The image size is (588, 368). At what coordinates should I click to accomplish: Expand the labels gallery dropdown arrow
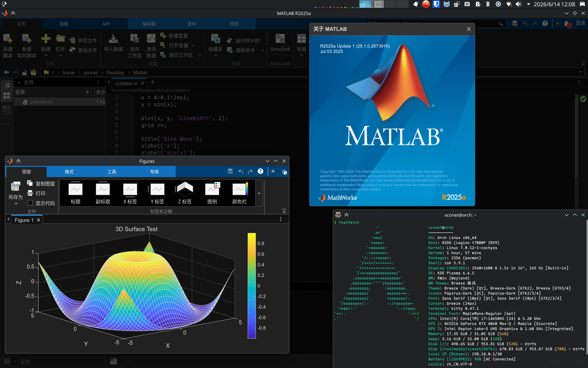(259, 193)
